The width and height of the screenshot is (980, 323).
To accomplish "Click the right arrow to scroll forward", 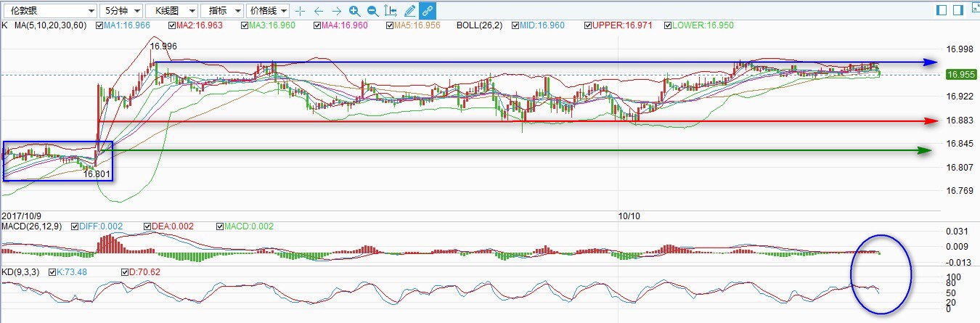I will pyautogui.click(x=336, y=11).
